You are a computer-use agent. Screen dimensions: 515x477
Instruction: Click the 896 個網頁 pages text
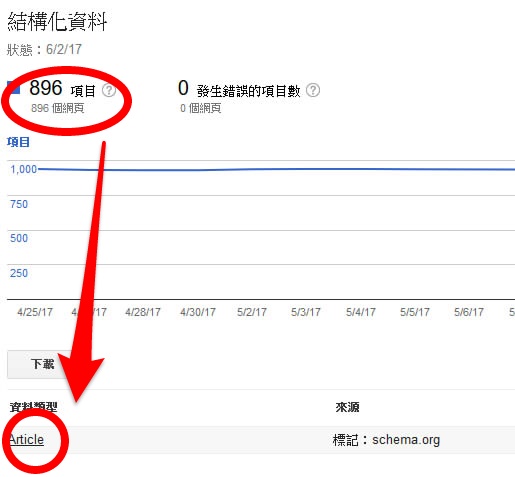[x=57, y=108]
